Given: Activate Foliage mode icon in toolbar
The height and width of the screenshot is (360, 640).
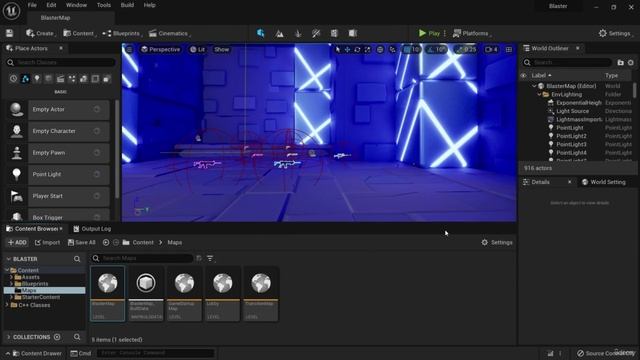Looking at the screenshot, I should click(x=298, y=33).
